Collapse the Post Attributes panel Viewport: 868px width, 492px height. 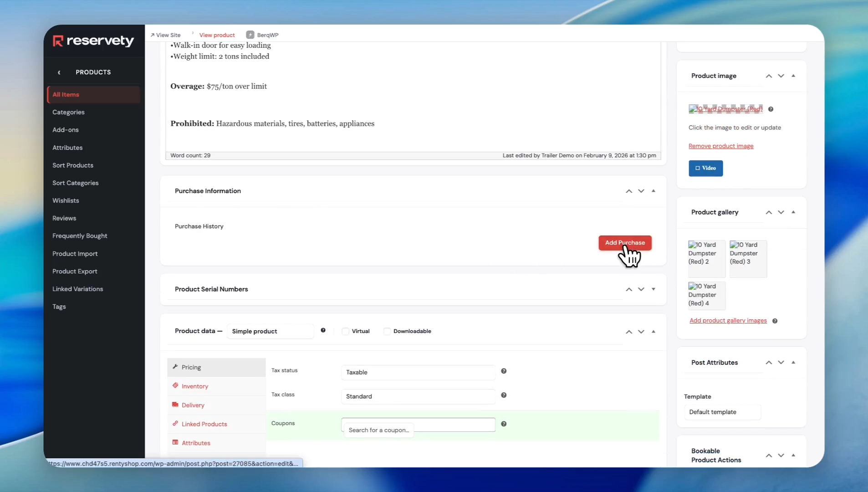pyautogui.click(x=793, y=362)
